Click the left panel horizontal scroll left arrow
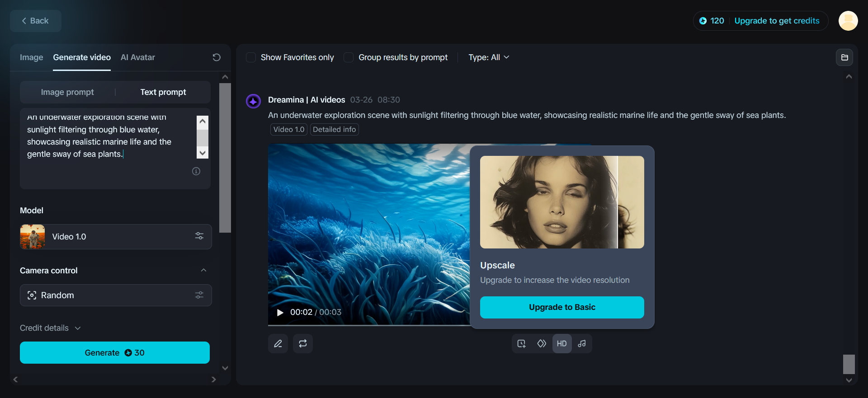The width and height of the screenshot is (868, 398). click(15, 379)
